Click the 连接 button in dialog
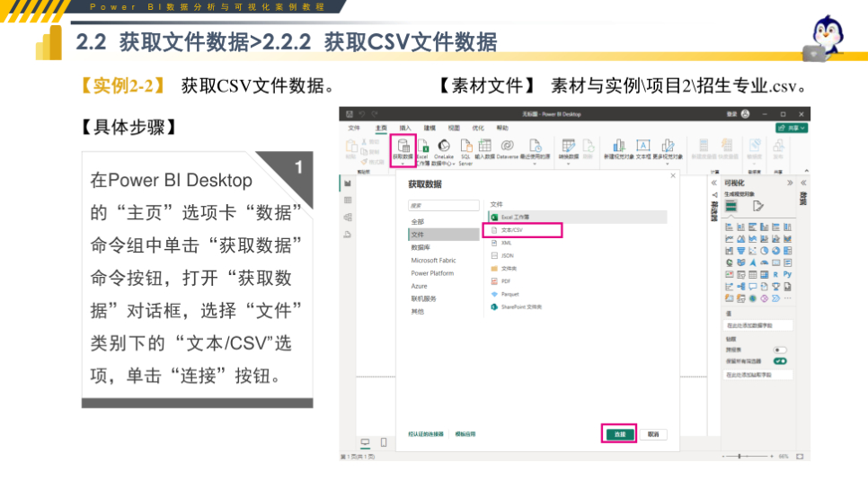 [x=619, y=434]
